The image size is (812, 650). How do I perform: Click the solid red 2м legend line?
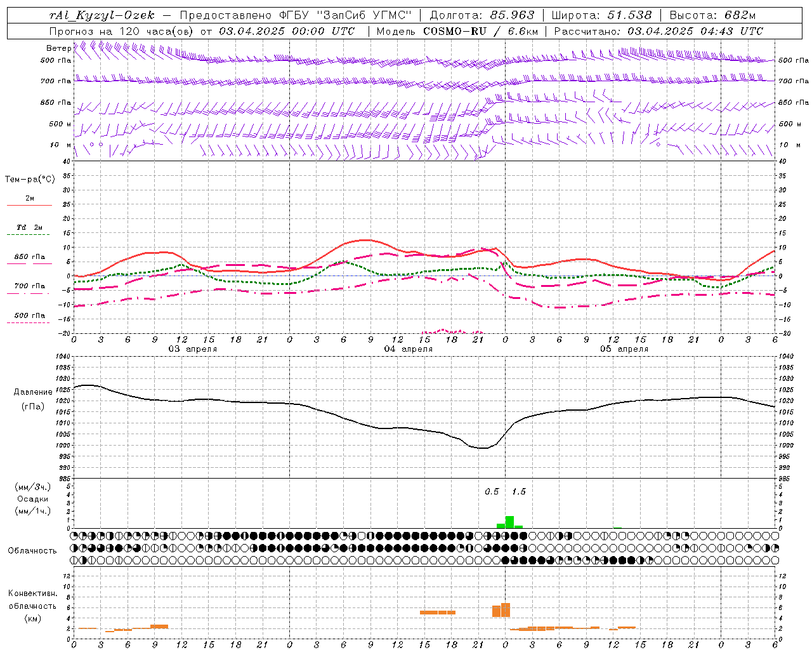(x=29, y=205)
